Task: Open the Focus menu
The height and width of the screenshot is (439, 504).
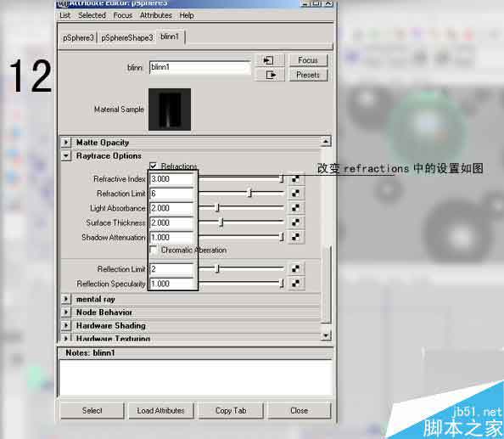Action: [x=123, y=15]
